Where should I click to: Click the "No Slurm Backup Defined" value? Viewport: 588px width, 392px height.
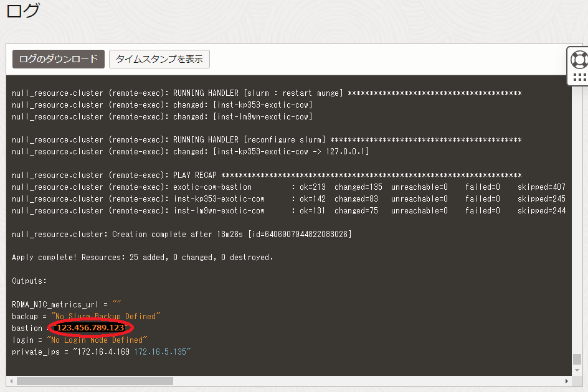tap(106, 317)
